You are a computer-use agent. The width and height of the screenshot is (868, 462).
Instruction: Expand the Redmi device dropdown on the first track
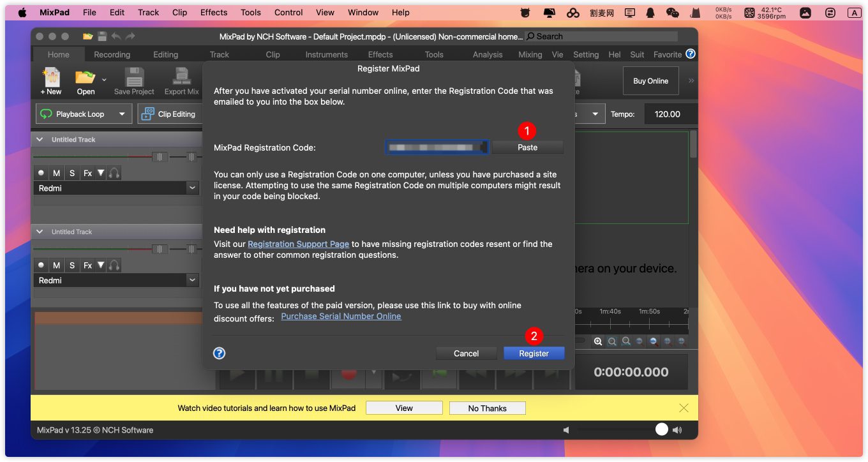192,188
